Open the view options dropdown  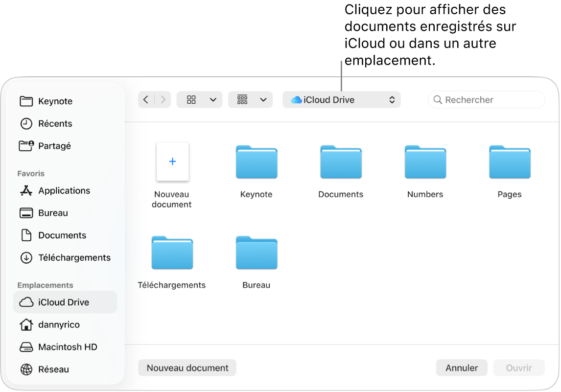click(x=200, y=99)
